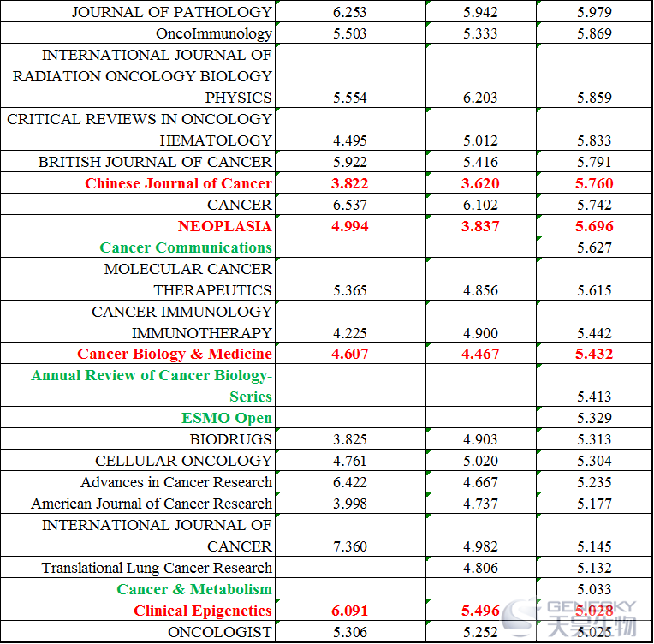This screenshot has width=654, height=644.
Task: Select the BIODRUGS journal cell
Action: [138, 438]
